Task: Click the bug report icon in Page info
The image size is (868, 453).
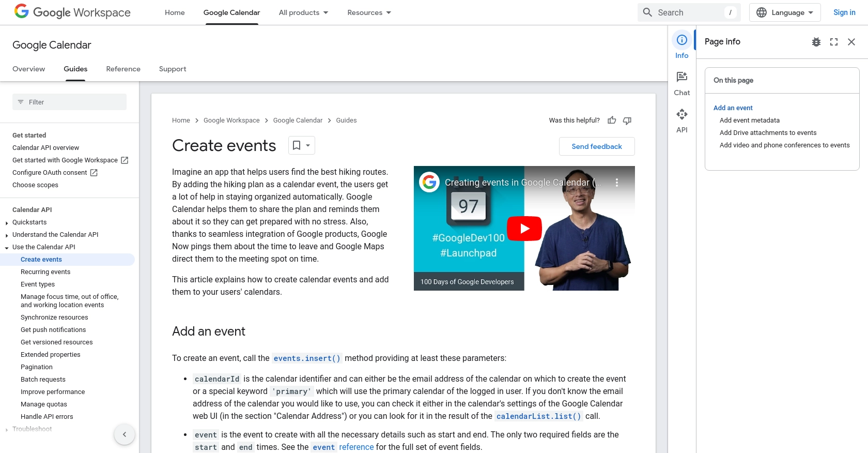Action: [x=816, y=42]
